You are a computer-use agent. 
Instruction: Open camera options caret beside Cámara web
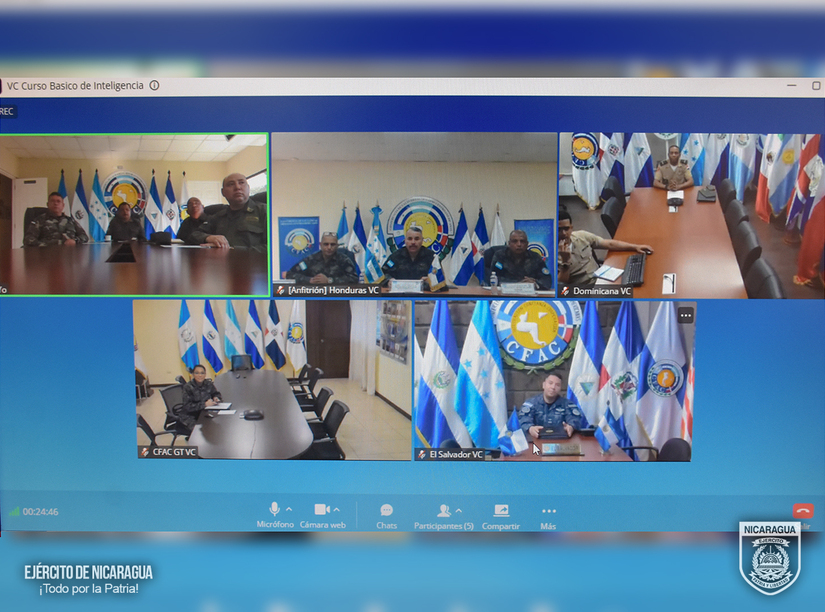[x=337, y=510]
